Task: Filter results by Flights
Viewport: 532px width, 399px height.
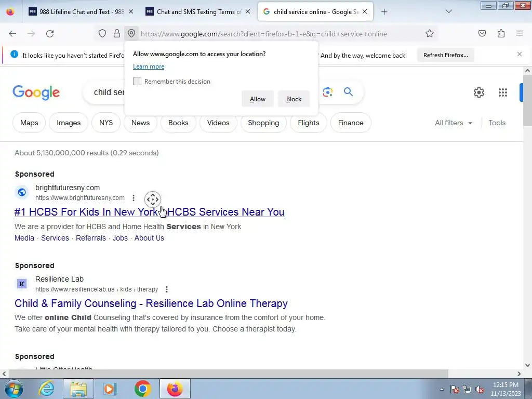Action: 309,123
